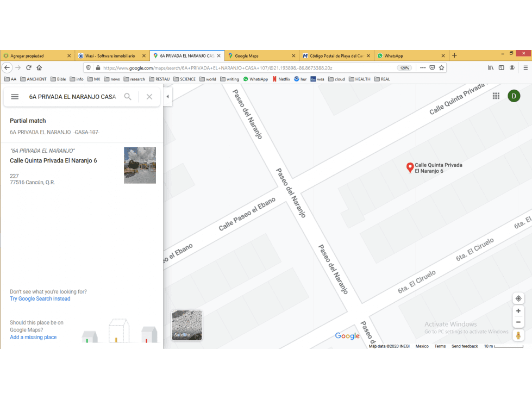Viewport: 532px width, 399px height.
Task: Open the AA bookmarks folder
Action: (10, 79)
